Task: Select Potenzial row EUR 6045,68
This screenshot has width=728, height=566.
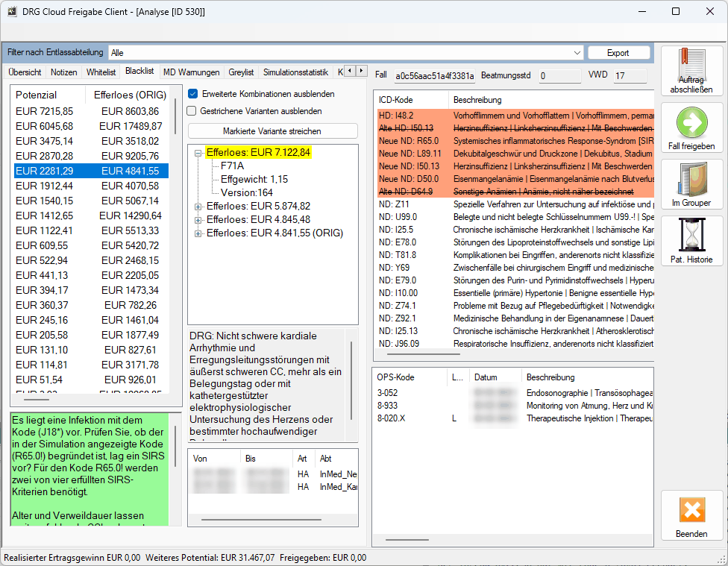Action: click(91, 126)
